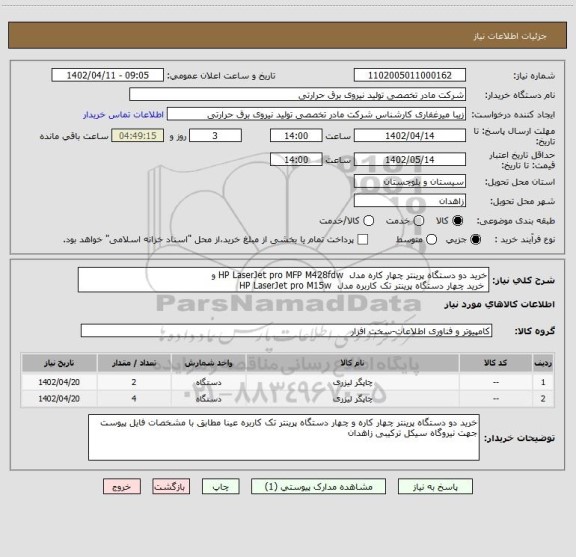576x557 pixels.
Task: Click the تاریخ نیاز column header
Action: [x=59, y=363]
